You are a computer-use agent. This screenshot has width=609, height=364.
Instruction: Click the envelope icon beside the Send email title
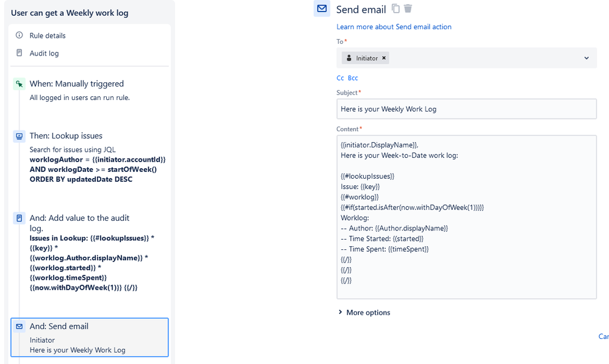tap(322, 9)
